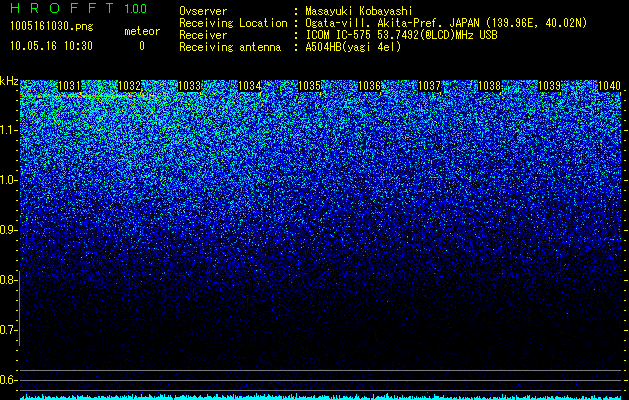Click time marker 1031
The image size is (629, 400).
pos(69,86)
